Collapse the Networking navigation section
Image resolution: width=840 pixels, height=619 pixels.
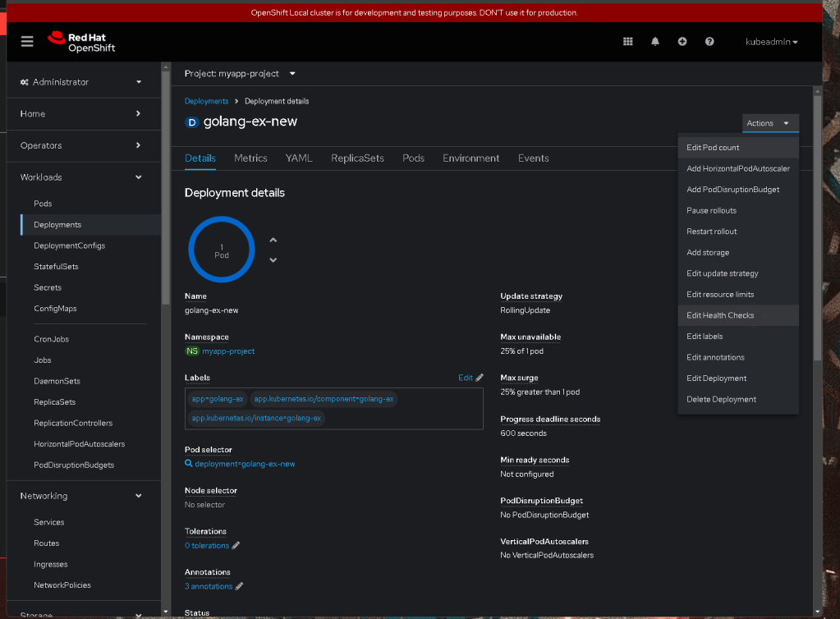(x=81, y=496)
